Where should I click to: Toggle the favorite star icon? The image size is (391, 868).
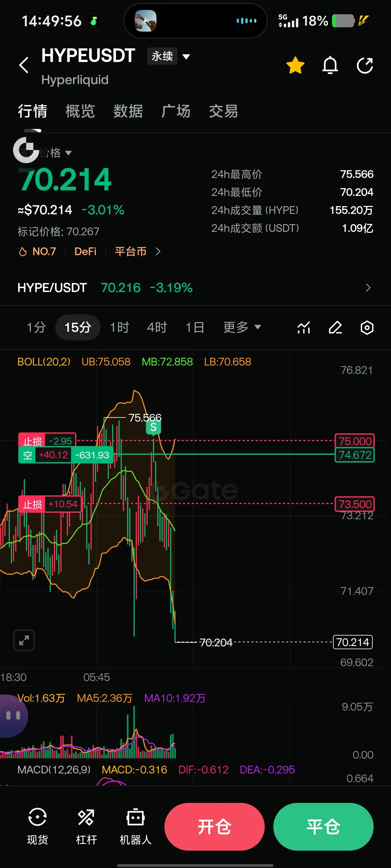click(x=295, y=65)
